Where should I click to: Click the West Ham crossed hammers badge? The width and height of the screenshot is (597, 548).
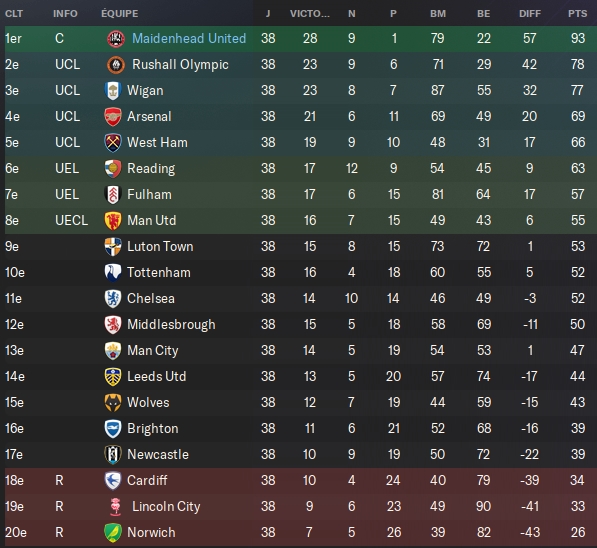tap(113, 142)
